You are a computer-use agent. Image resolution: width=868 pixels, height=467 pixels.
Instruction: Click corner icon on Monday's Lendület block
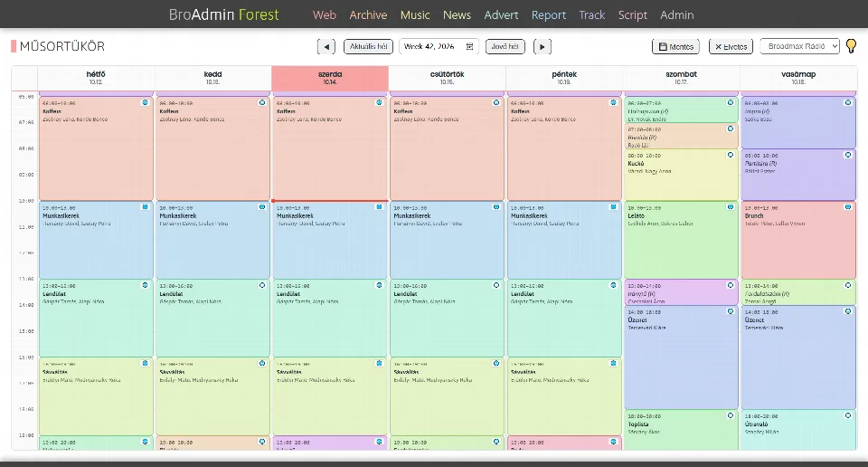tap(145, 285)
